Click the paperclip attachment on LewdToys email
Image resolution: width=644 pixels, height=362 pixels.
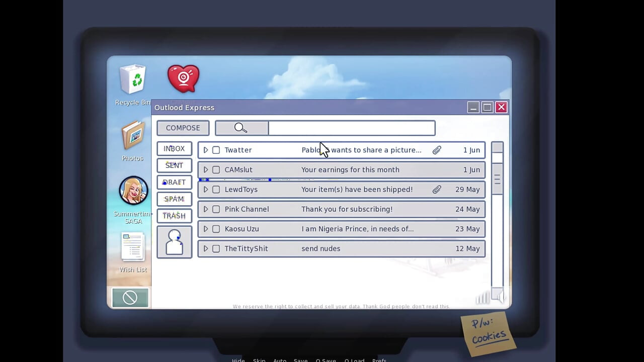point(437,190)
